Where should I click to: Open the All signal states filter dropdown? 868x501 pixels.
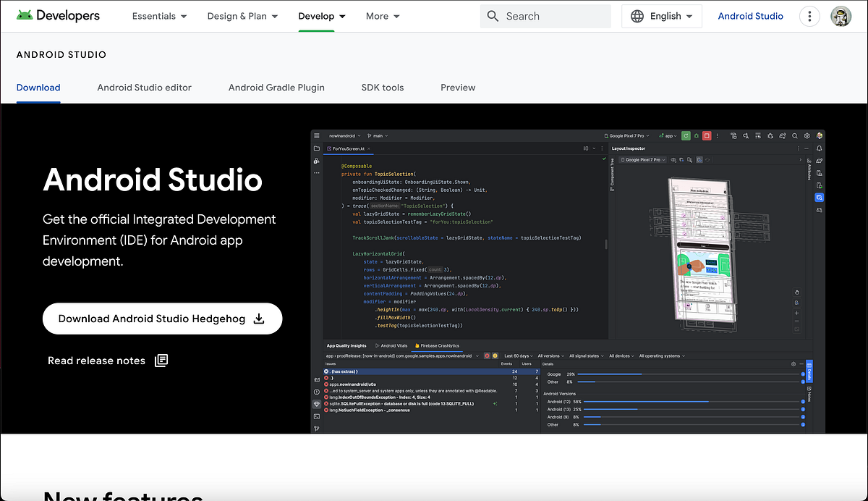pos(587,356)
